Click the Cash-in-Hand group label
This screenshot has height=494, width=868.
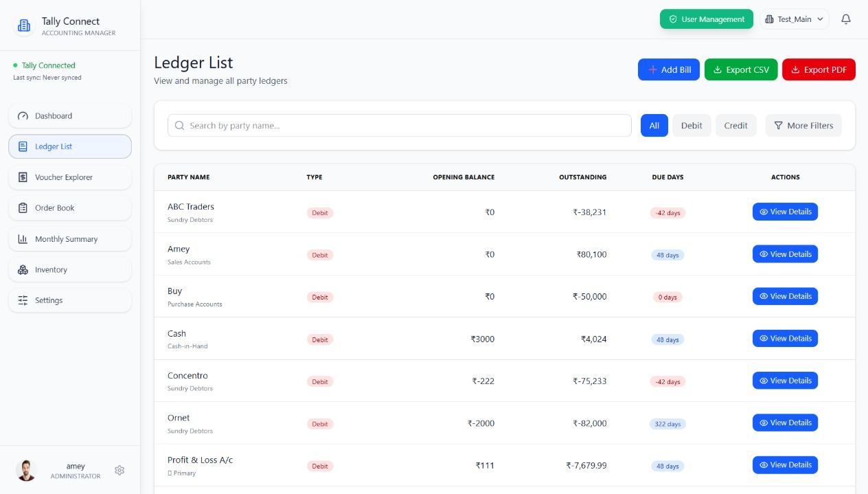tap(187, 346)
